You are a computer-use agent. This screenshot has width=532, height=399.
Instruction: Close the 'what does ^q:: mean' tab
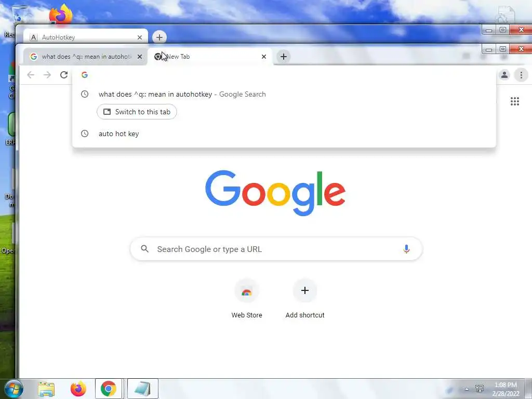(139, 57)
